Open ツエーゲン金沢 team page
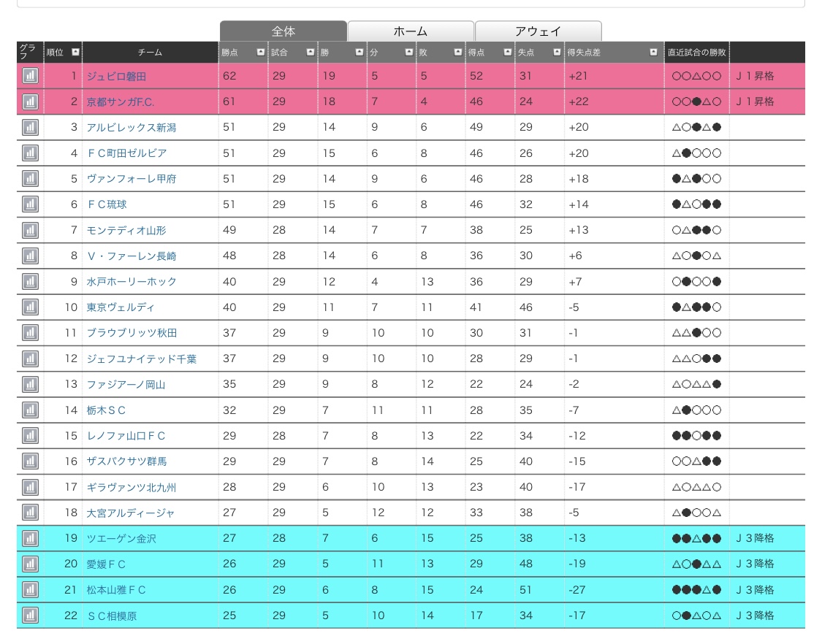Viewport: 822px width, 644px height. [121, 538]
